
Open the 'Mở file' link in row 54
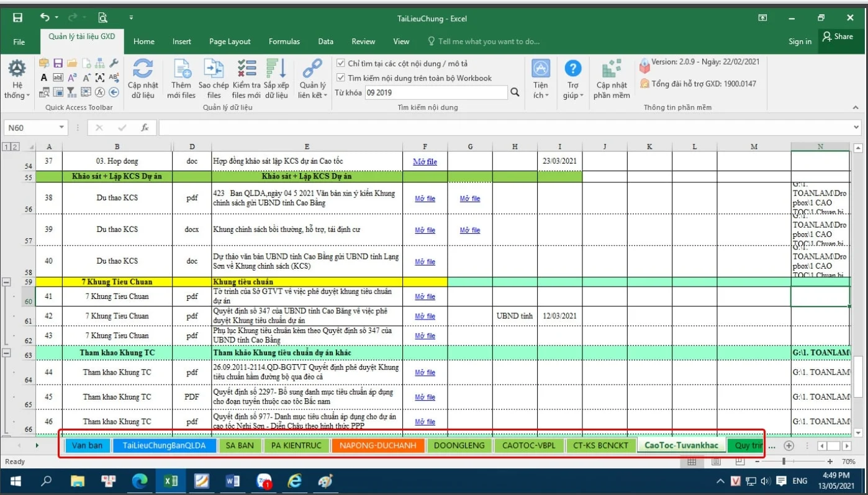(x=425, y=161)
